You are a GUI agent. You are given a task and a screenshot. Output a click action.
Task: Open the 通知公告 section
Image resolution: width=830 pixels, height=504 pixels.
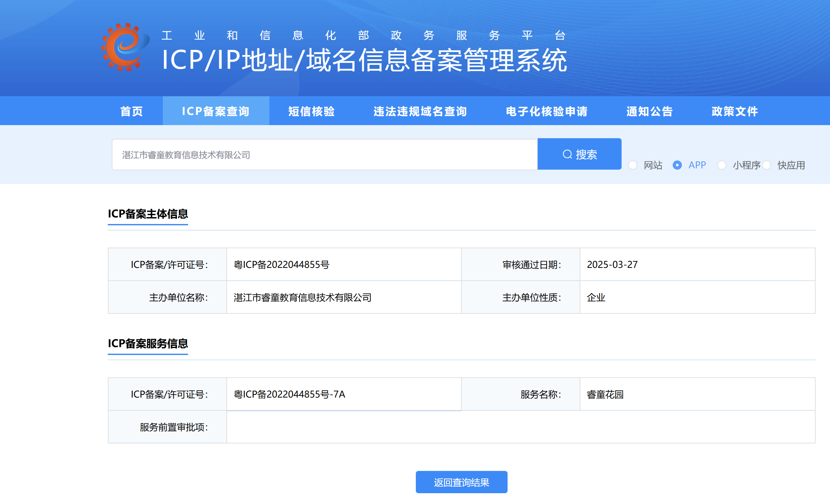click(x=649, y=111)
